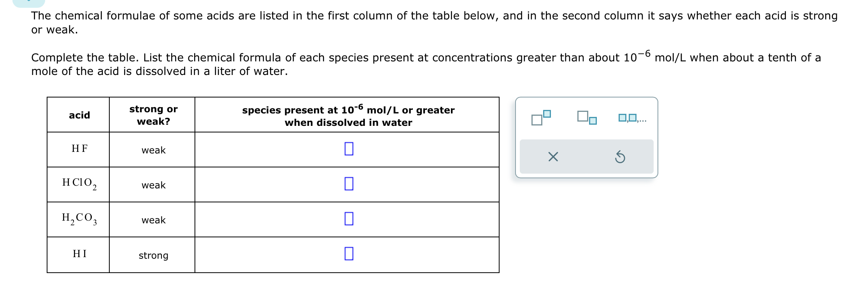
Task: Click the 'species present' column header
Action: [x=348, y=116]
